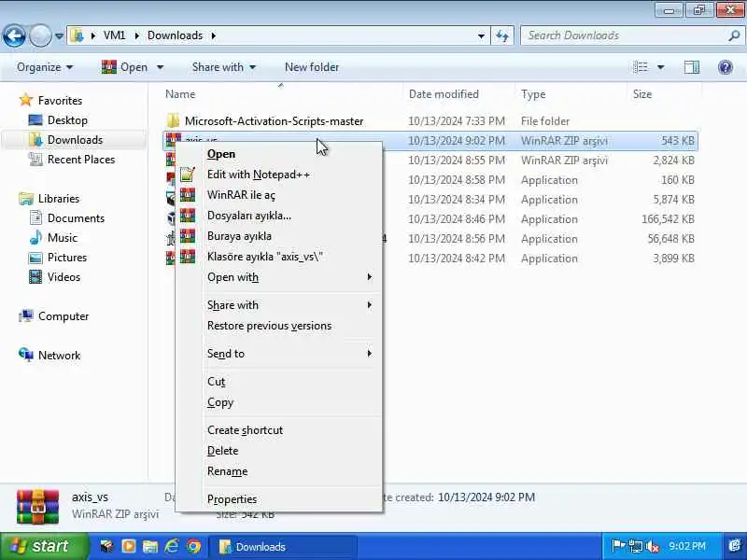The height and width of the screenshot is (560, 747).
Task: Select the Microsoft-Activation-Scripts-master folder
Action: point(274,121)
